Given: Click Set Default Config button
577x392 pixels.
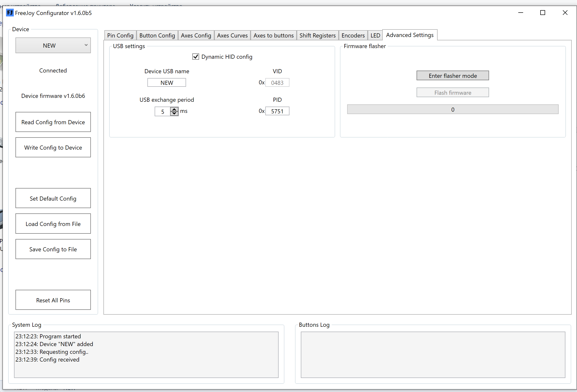Looking at the screenshot, I should 53,198.
